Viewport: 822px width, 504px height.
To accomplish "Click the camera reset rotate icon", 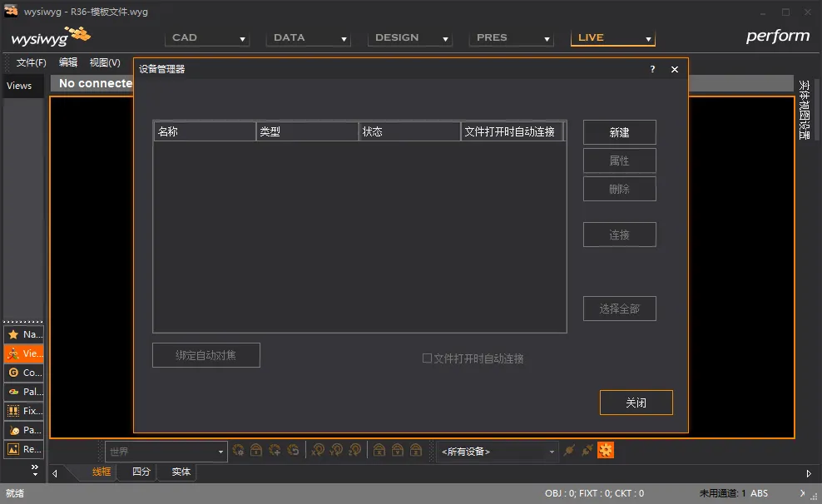I will (293, 450).
